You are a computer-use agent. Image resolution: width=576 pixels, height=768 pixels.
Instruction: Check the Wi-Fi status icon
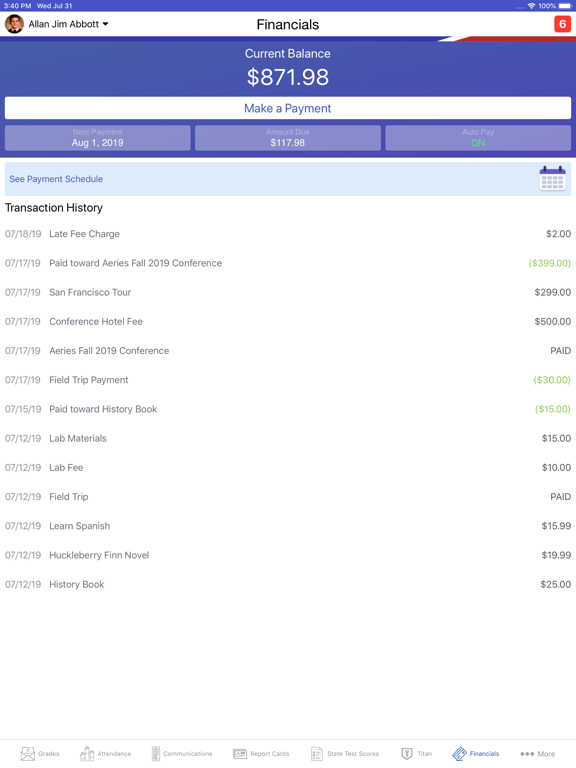click(531, 6)
